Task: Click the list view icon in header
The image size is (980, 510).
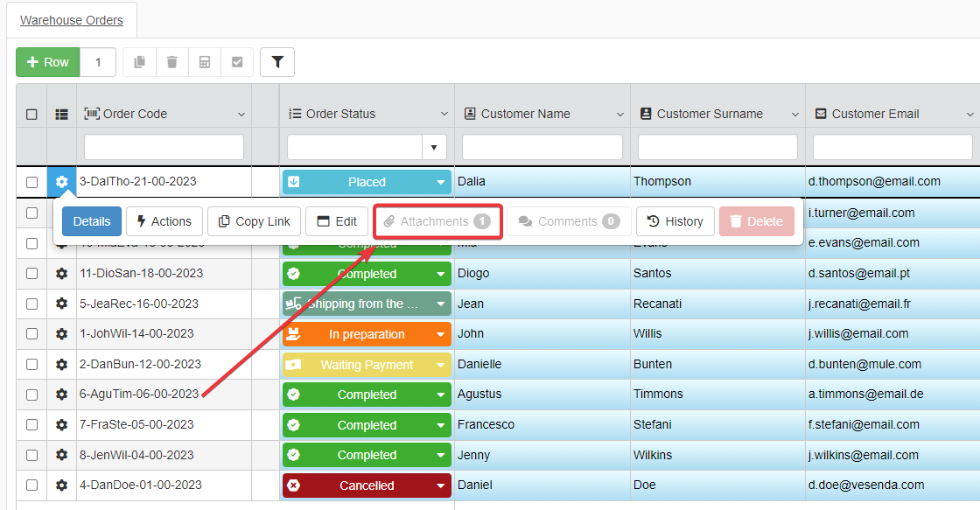Action: click(61, 114)
